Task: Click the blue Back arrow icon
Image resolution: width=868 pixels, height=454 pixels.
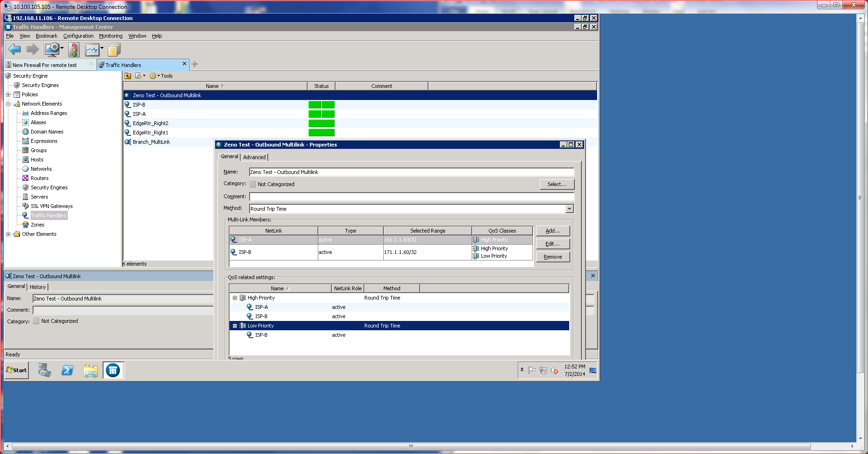Action: pos(14,49)
